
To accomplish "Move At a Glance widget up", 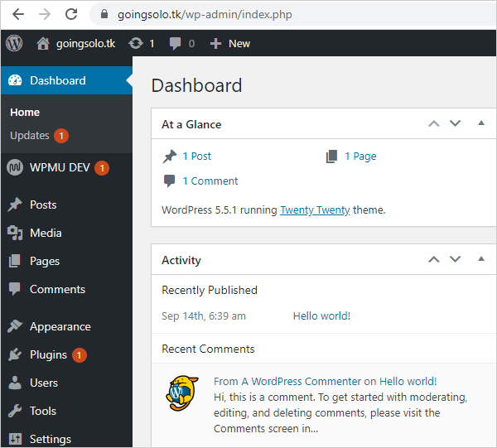I will coord(434,123).
